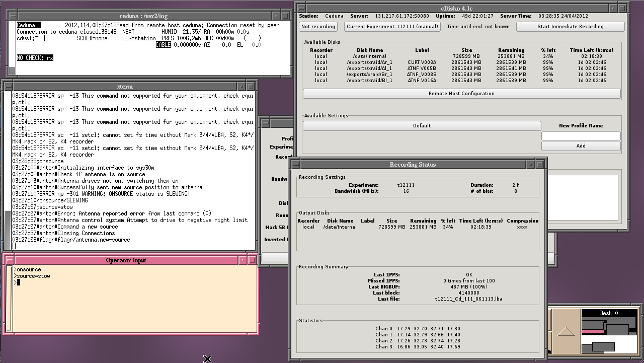Maximize the xterm window
Screen dimensions: 644x363
tap(251, 87)
